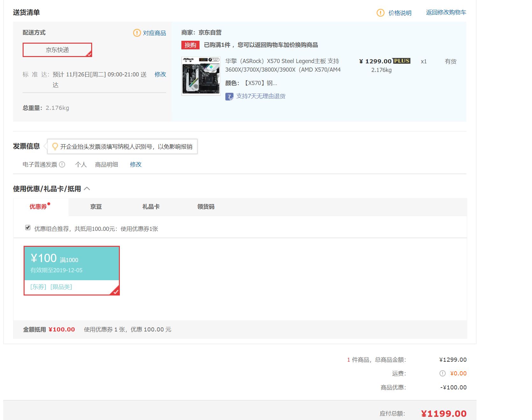This screenshot has width=532, height=420.
Task: Click info icon beside 电子普通发票
Action: [x=62, y=165]
